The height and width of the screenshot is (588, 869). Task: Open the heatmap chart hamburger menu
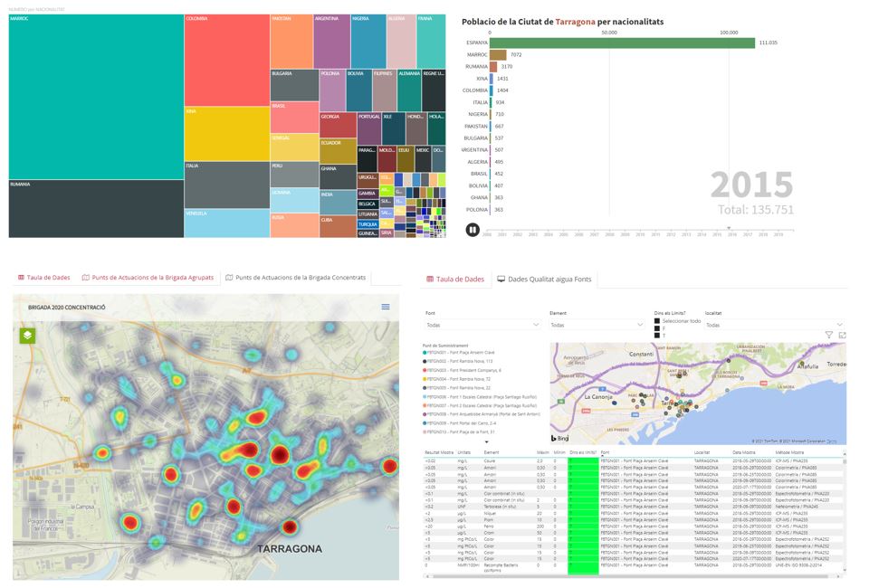click(386, 308)
